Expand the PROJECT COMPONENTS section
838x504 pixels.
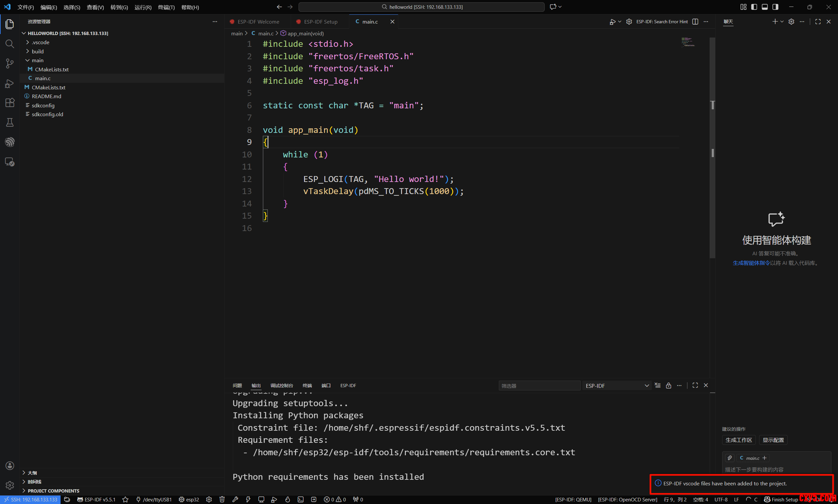(x=53, y=491)
